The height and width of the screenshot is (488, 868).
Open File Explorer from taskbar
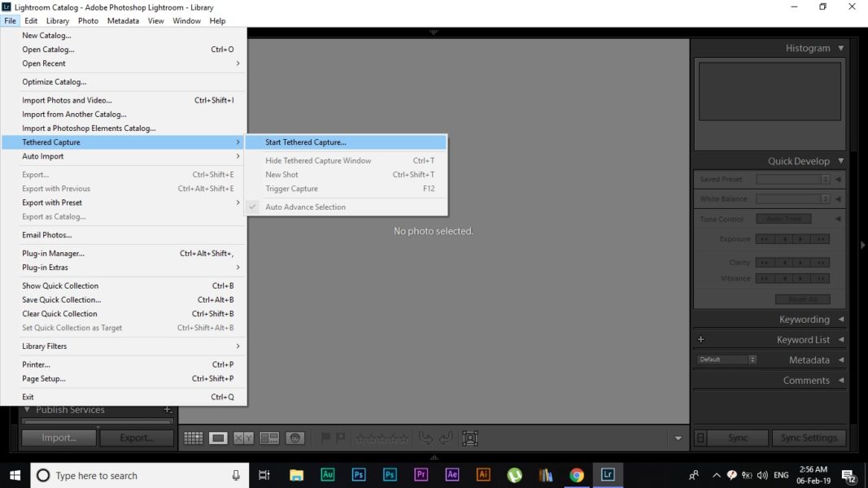tap(297, 475)
